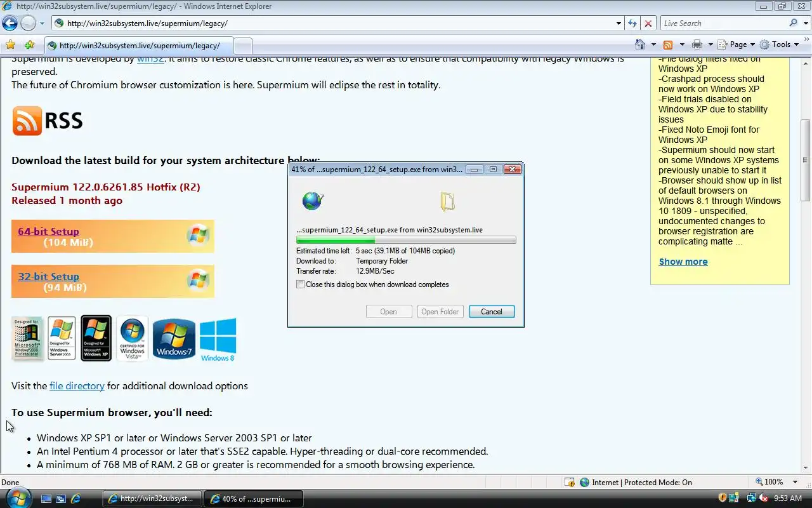Expand the address bar history dropdown
Viewport: 812px width, 508px height.
click(x=619, y=23)
